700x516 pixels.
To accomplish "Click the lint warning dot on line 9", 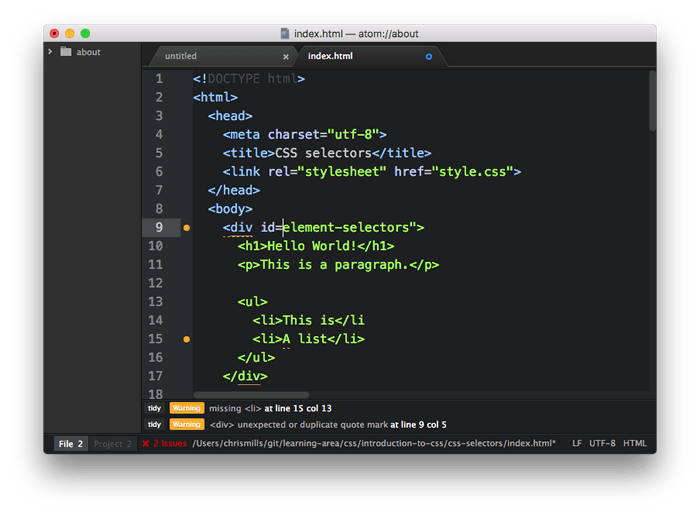I will coord(186,228).
